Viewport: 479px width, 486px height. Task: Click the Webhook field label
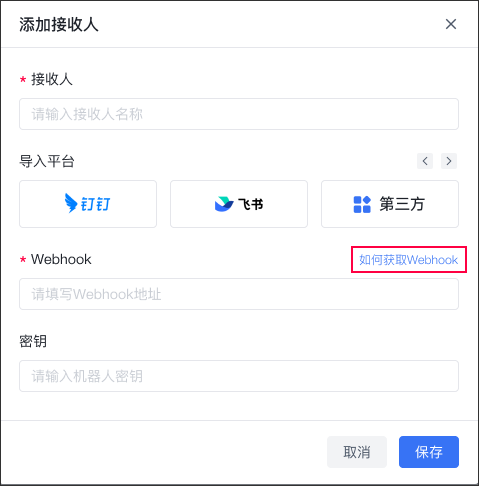(61, 259)
